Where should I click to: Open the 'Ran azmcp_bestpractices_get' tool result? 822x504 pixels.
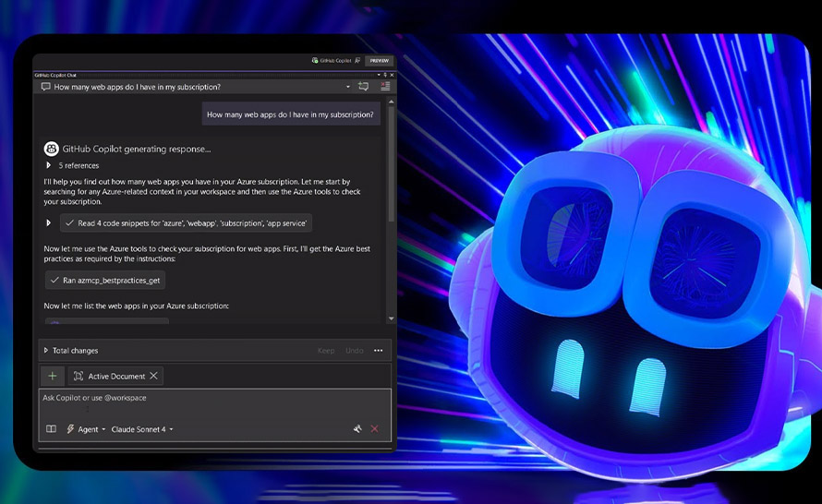tap(105, 281)
